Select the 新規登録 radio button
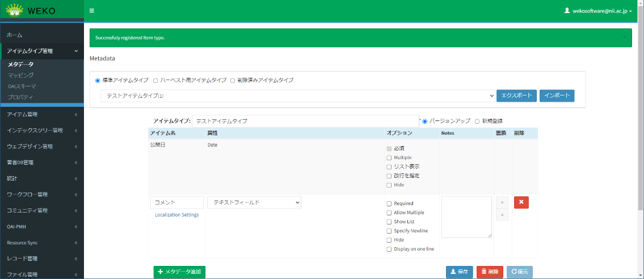The width and height of the screenshot is (644, 279). [x=477, y=121]
